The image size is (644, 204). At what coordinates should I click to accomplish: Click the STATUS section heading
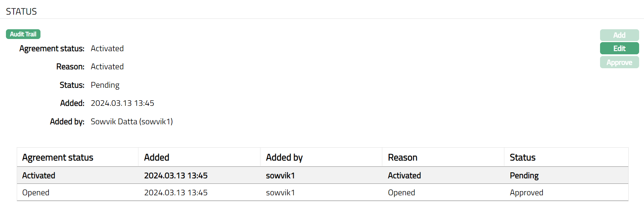click(x=21, y=11)
